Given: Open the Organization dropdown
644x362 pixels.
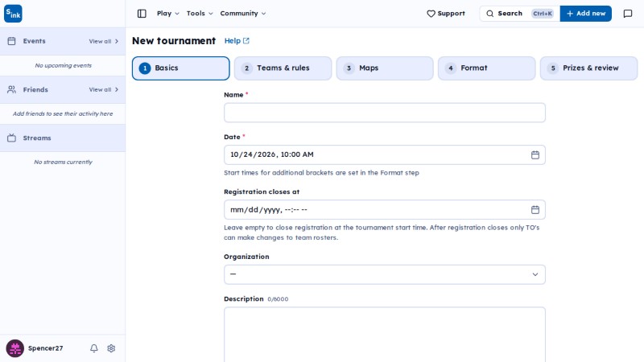Looking at the screenshot, I should 385,274.
